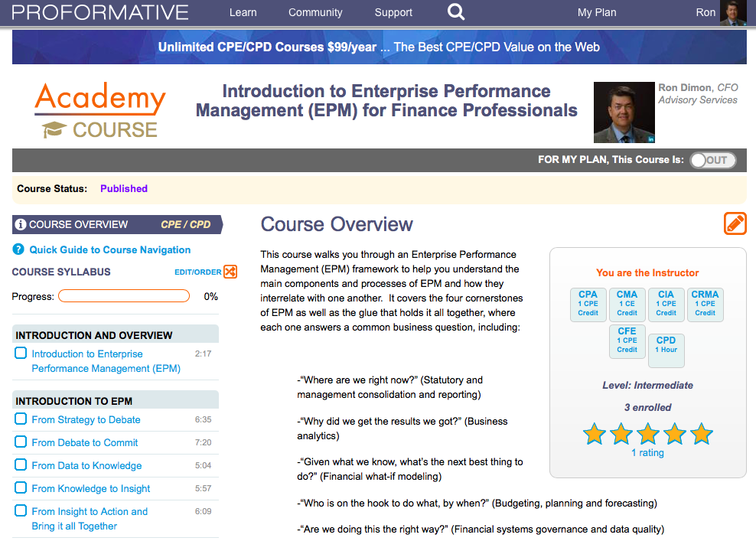Click the Quick Guide question mark icon
Image resolution: width=756 pixels, height=541 pixels.
pos(18,249)
